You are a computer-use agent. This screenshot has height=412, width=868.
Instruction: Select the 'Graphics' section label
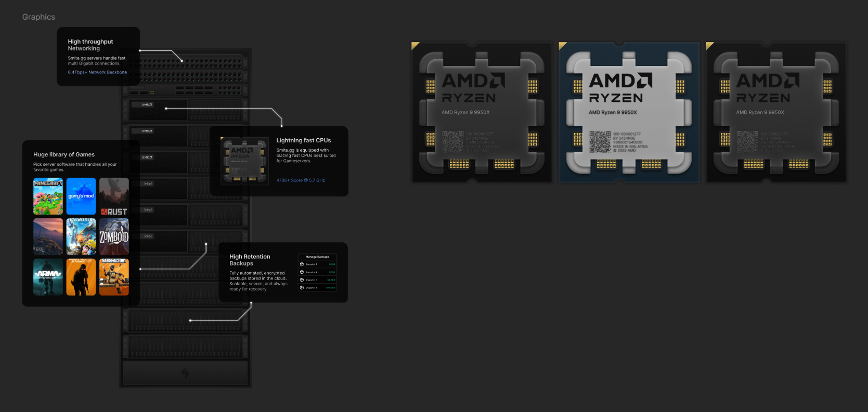point(38,17)
